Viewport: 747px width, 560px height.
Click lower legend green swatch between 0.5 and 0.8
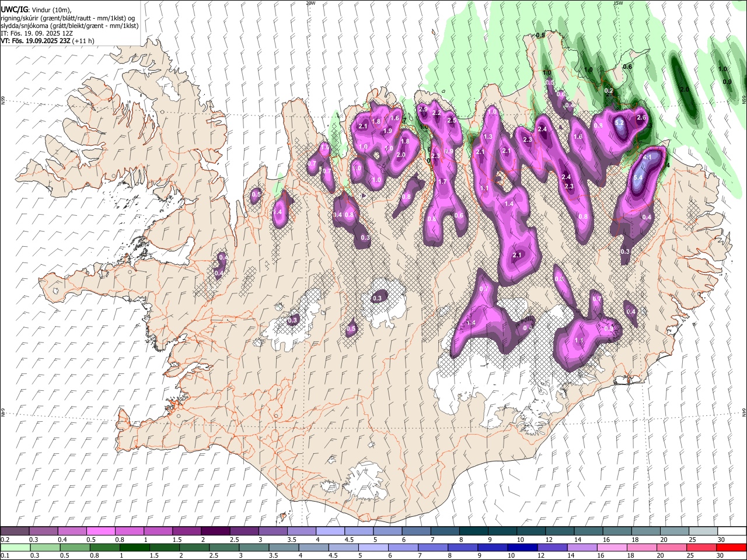point(104,547)
